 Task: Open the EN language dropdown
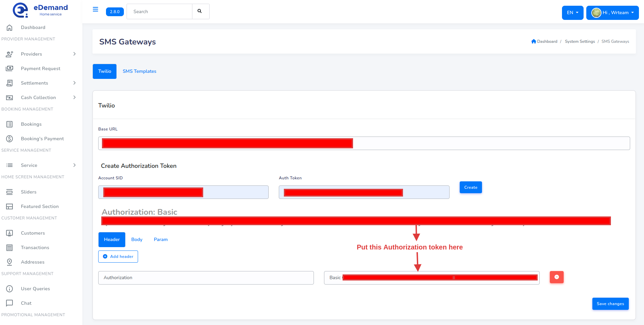pos(572,13)
